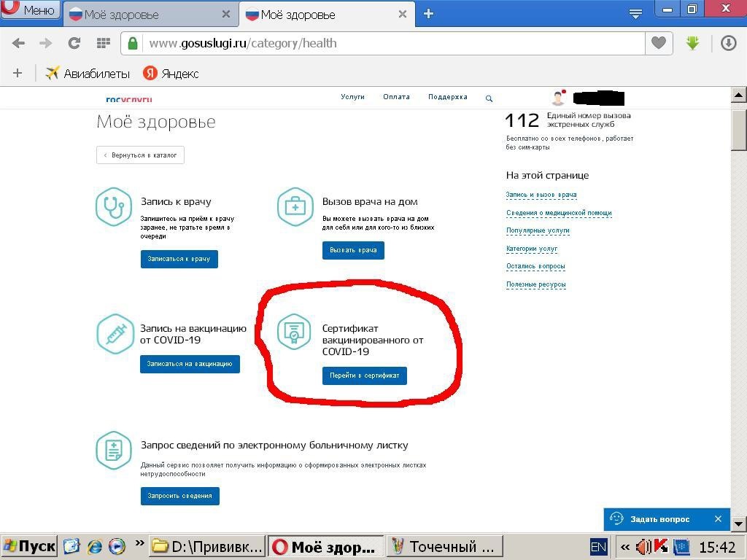Open the Оплата menu item
This screenshot has height=560, width=747.
396,96
